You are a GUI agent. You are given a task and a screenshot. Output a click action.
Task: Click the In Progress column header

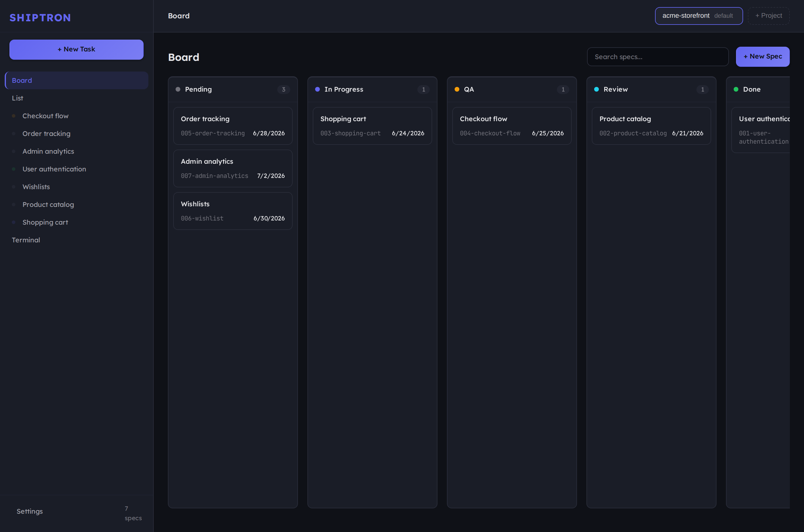point(372,89)
